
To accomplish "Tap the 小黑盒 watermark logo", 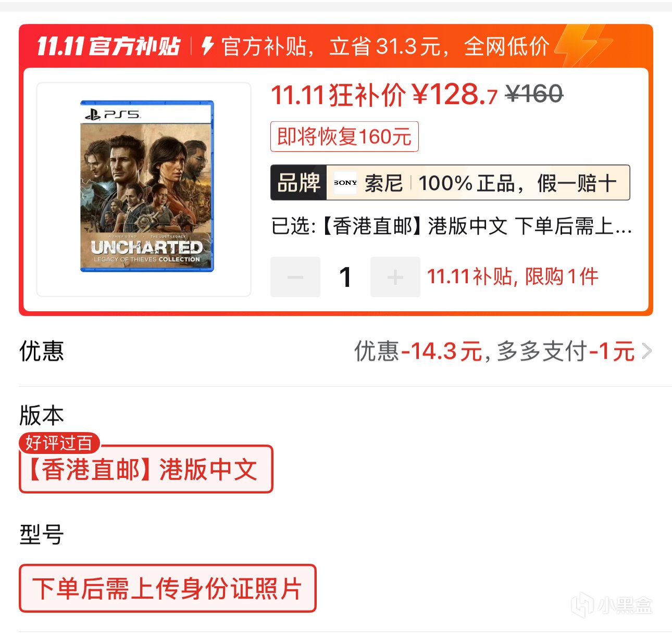I will (x=612, y=605).
